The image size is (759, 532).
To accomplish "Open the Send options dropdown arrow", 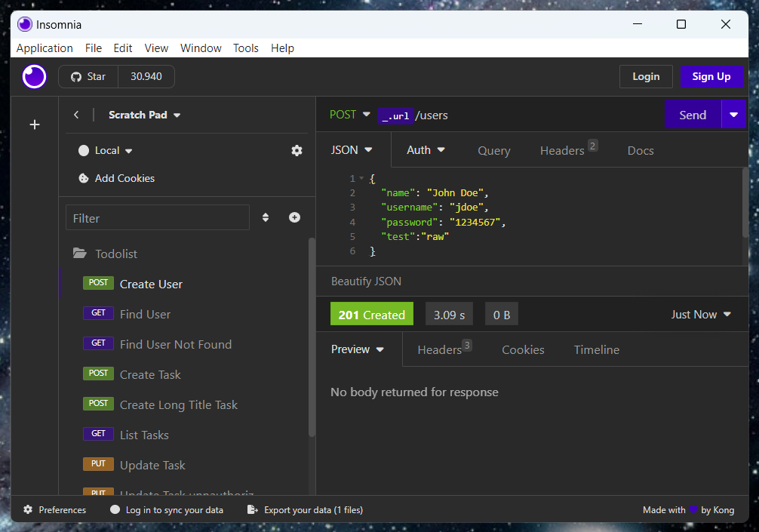I will [x=734, y=115].
